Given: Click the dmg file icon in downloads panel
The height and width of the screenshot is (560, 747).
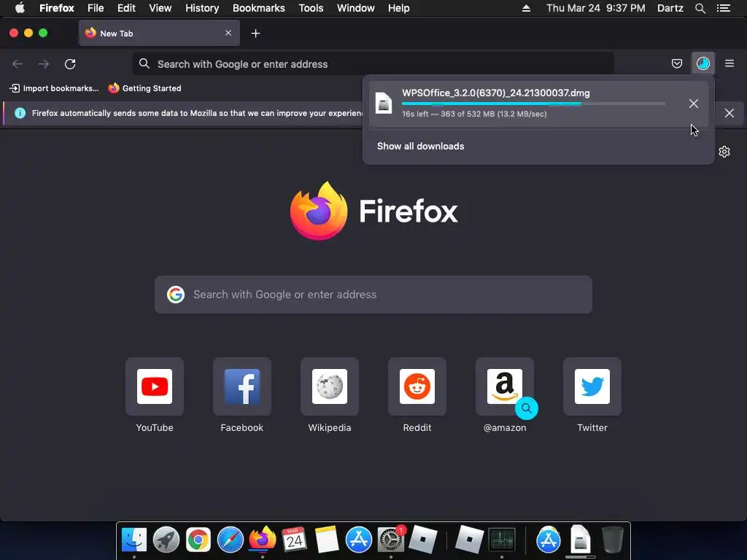Looking at the screenshot, I should [384, 104].
